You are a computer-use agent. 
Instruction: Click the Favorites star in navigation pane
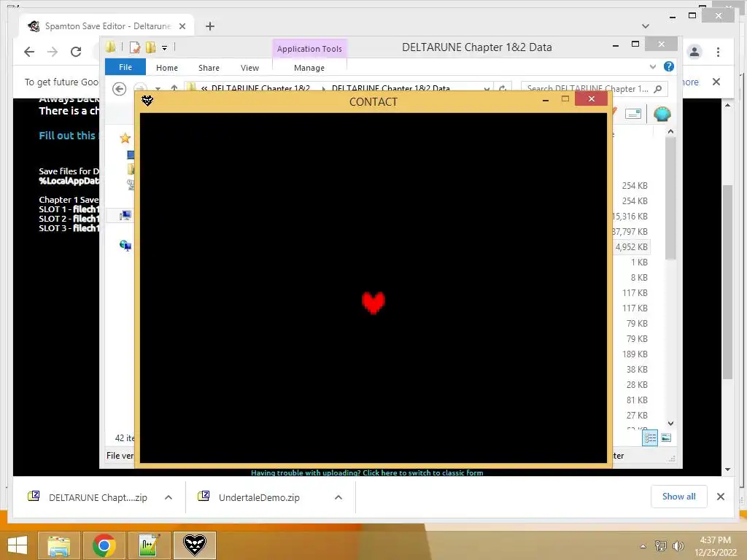125,138
